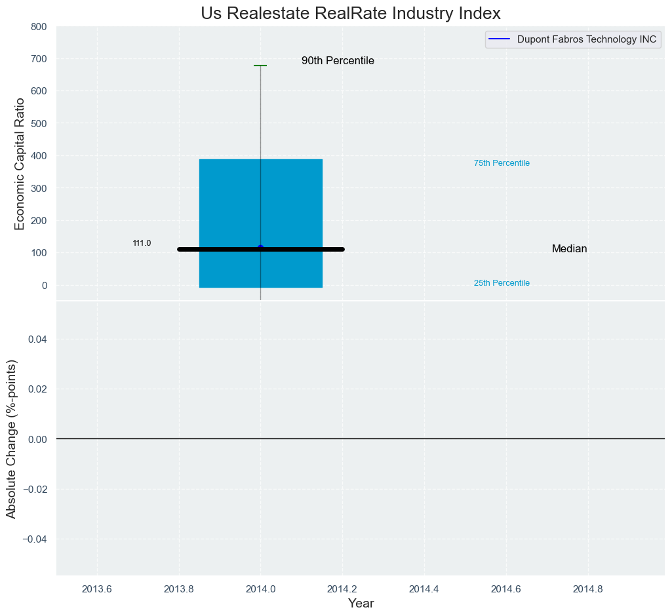
Task: Click the 75th Percentile label
Action: [502, 163]
